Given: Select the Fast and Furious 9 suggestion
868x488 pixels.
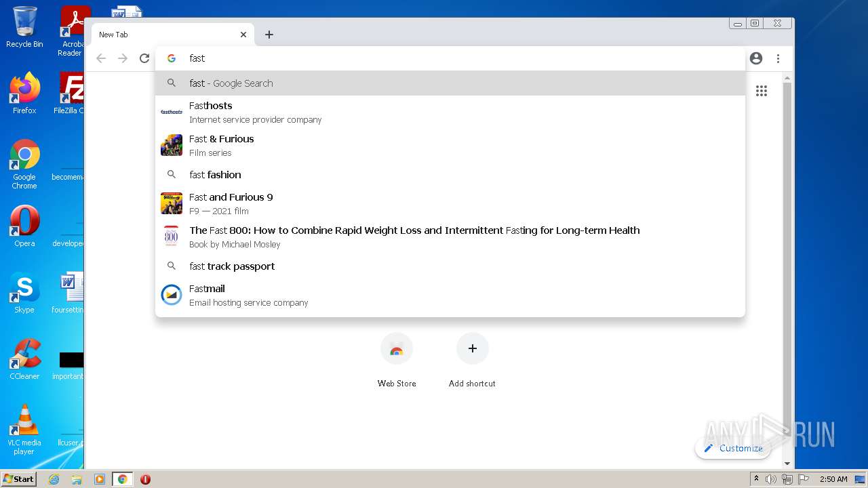Looking at the screenshot, I should tap(450, 203).
